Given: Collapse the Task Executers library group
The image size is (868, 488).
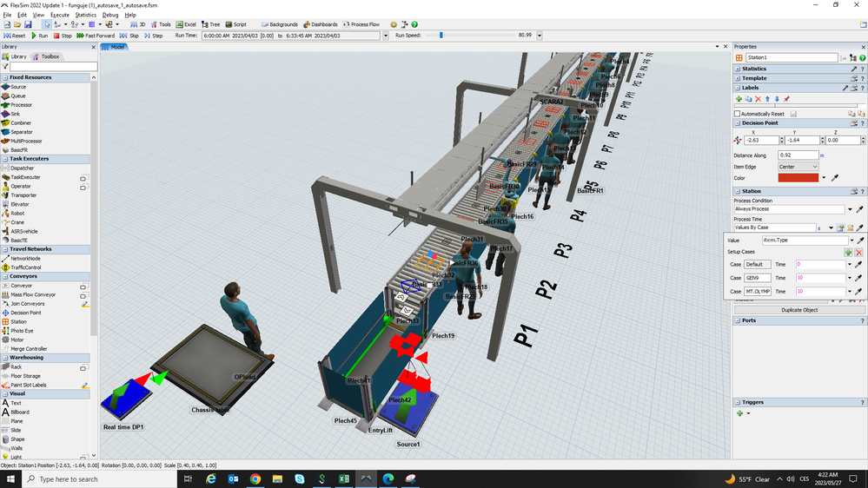Looking at the screenshot, I should coord(5,159).
